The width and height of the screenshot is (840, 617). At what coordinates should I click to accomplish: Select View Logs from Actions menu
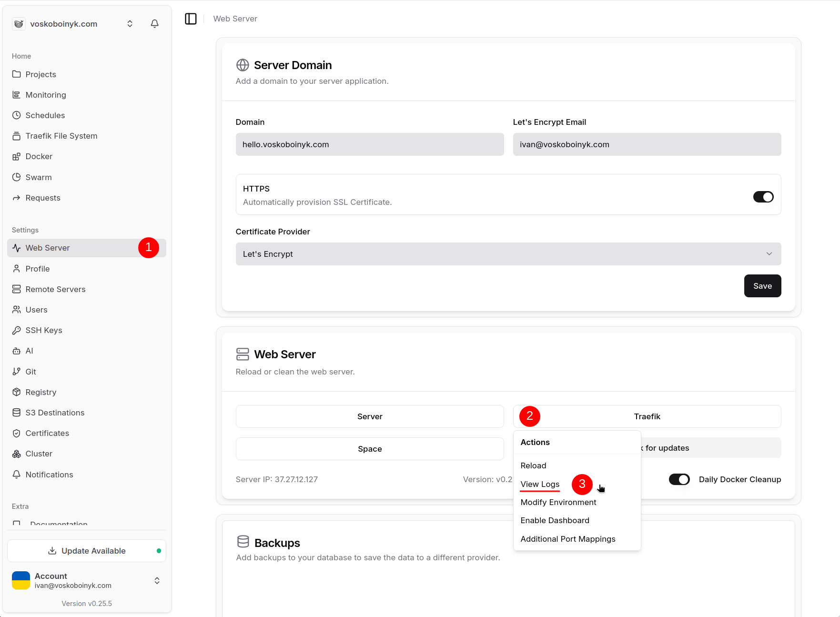(540, 484)
